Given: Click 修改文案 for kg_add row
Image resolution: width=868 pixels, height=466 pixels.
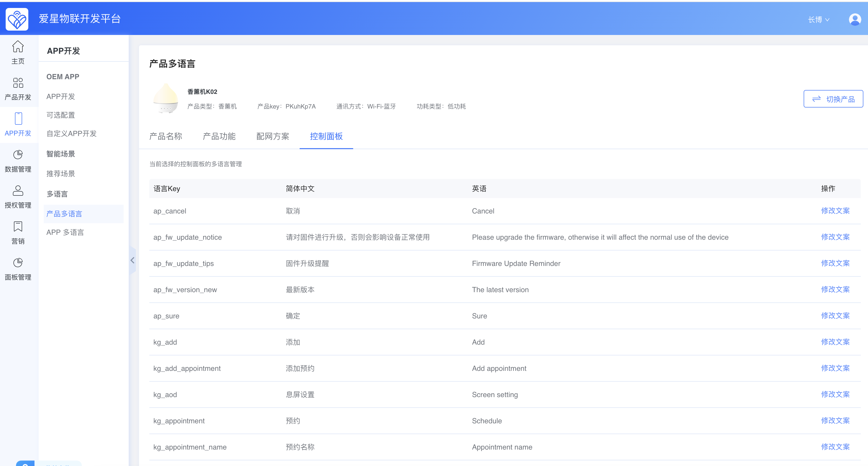Looking at the screenshot, I should tap(835, 342).
